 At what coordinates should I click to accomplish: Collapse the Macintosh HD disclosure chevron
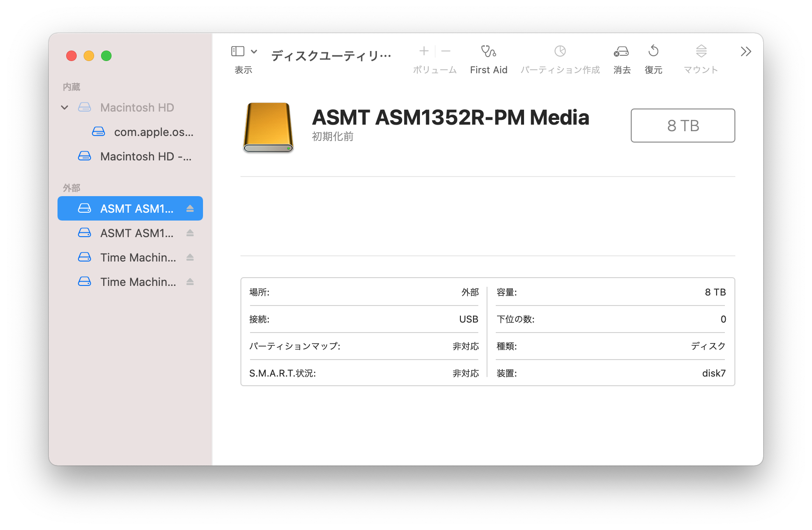point(64,107)
